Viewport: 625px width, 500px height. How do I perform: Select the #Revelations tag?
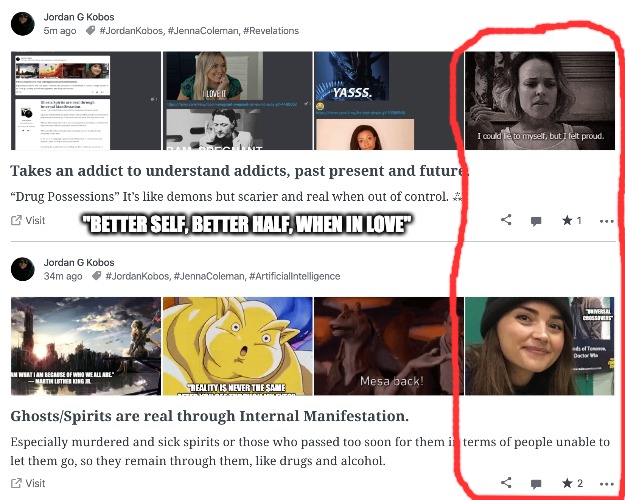pos(271,31)
